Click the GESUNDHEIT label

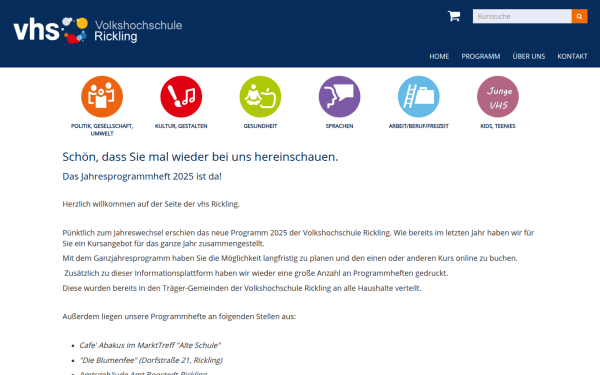(260, 126)
